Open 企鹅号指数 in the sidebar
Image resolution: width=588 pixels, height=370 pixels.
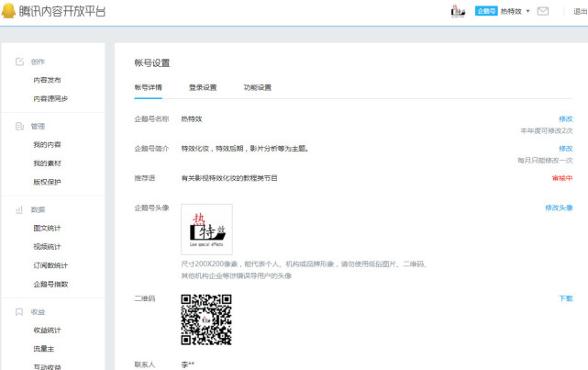point(50,284)
